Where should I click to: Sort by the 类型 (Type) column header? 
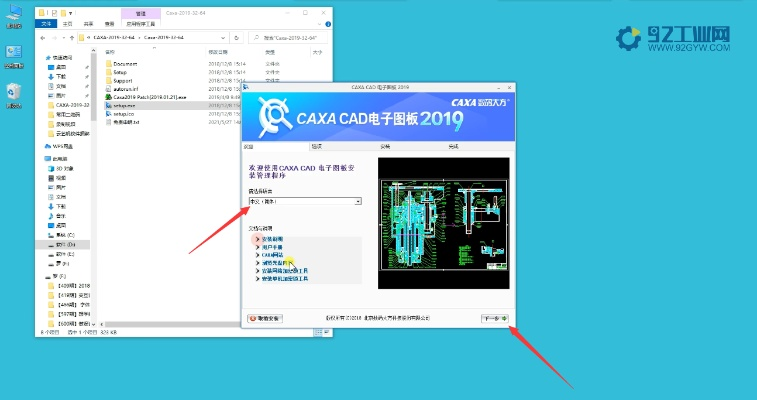[270, 52]
